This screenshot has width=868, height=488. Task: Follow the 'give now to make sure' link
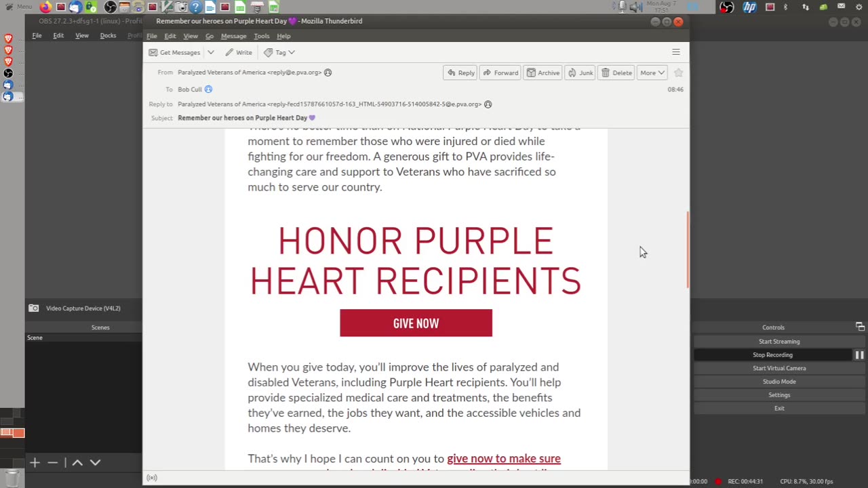click(x=504, y=459)
